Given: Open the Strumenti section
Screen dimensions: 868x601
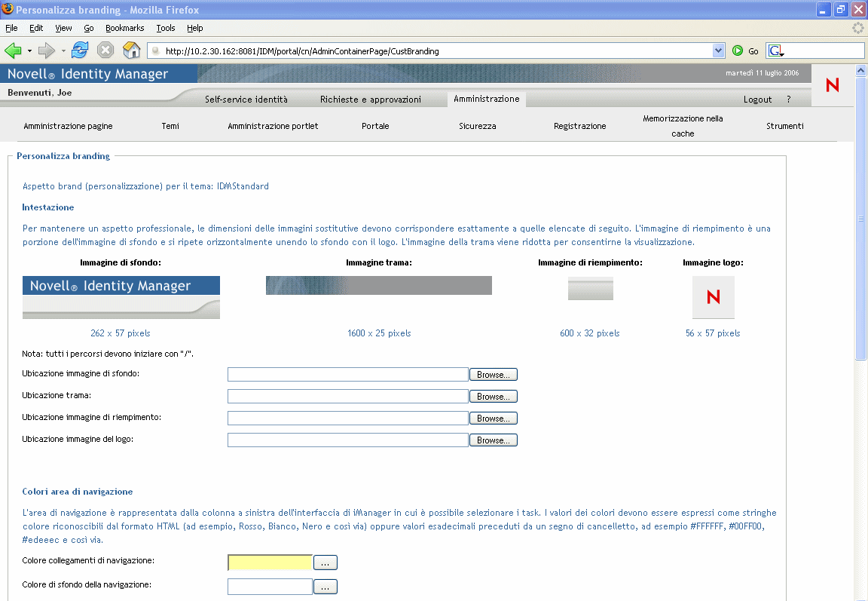Looking at the screenshot, I should click(785, 126).
